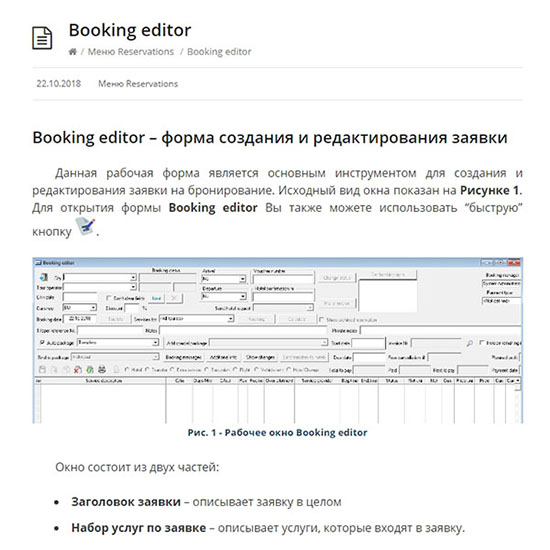
Task: Click the Additional info button
Action: (223, 357)
